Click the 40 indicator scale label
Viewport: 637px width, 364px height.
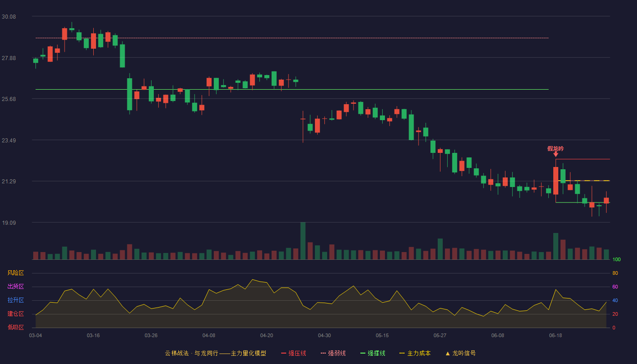tap(615, 301)
